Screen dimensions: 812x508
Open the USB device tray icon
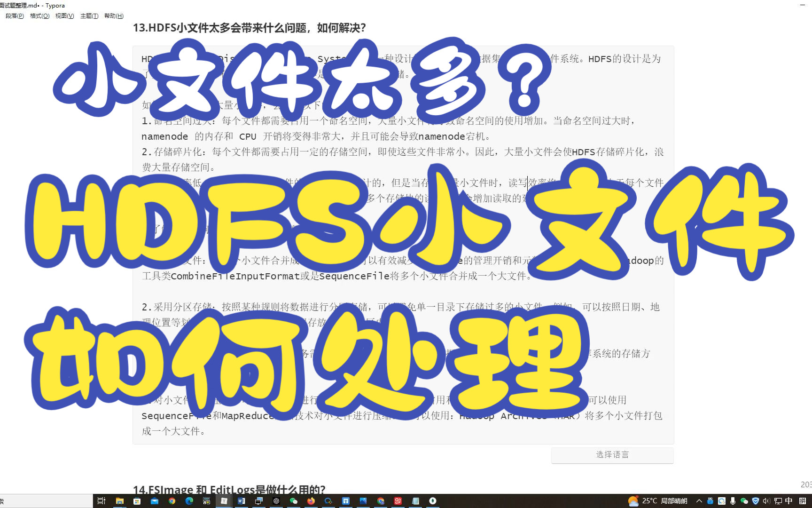point(710,501)
